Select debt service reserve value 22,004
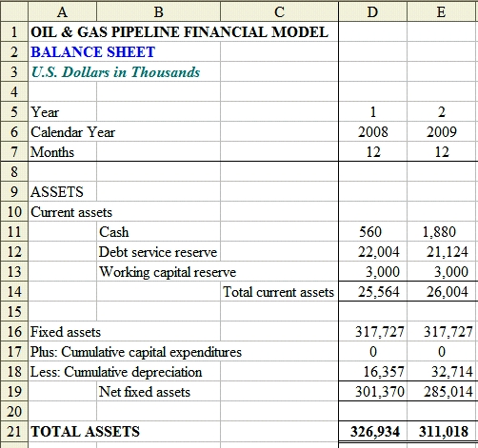The image size is (478, 448). 373,252
